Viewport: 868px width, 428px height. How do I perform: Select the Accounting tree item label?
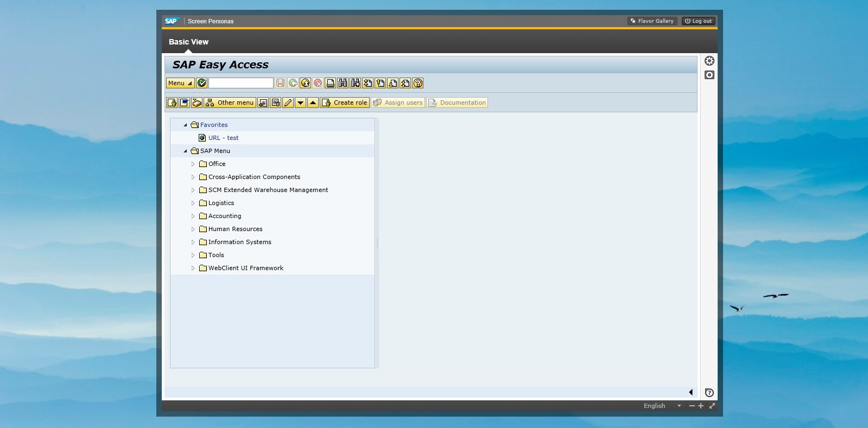225,216
